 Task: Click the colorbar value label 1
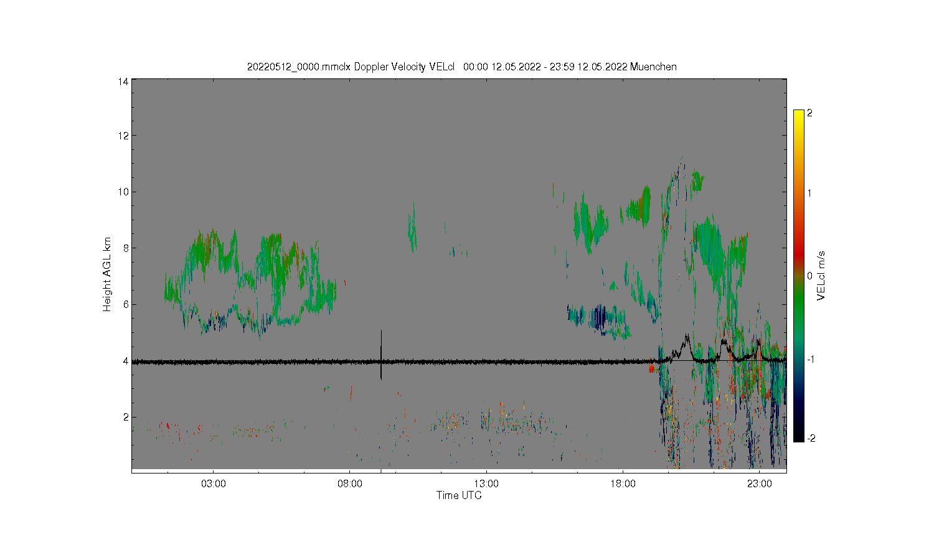809,193
